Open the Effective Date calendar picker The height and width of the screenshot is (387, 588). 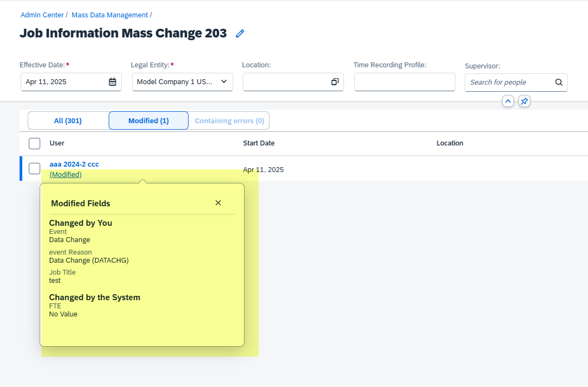[x=112, y=81]
